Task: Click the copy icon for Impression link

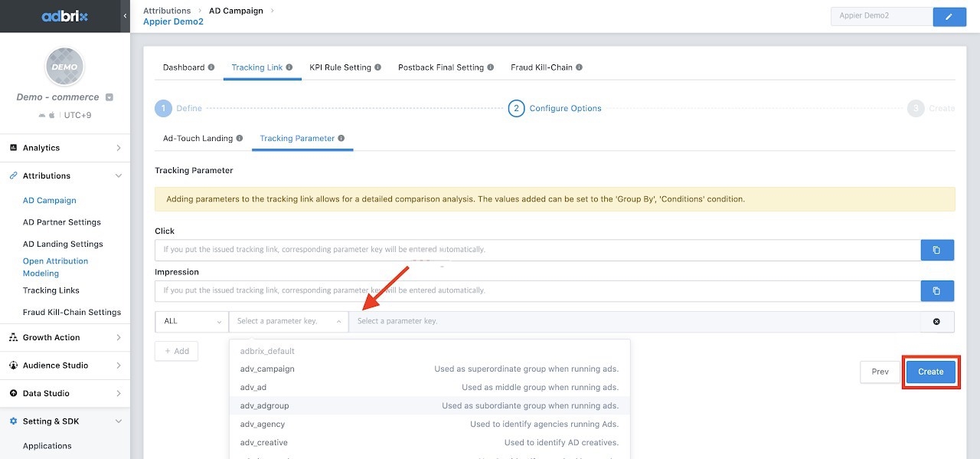Action: [936, 291]
